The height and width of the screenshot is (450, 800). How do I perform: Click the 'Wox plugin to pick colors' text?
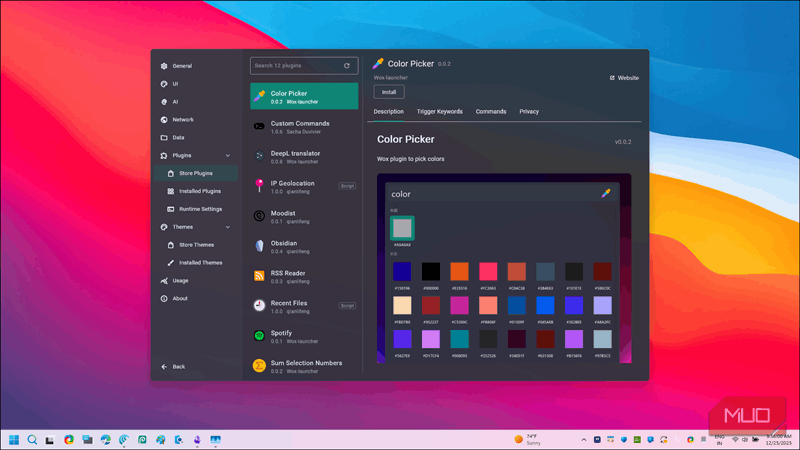click(411, 159)
